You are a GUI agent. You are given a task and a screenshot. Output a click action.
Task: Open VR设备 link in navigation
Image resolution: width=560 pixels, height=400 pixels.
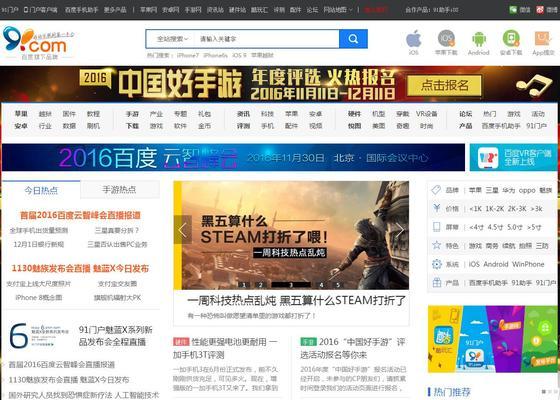[426, 114]
